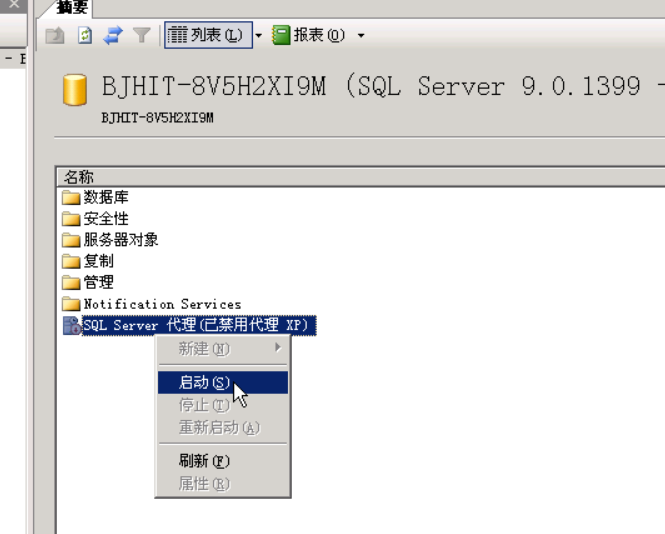
Task: Click the small BJHIT-8V5H2XI9M subtitle text
Action: pos(157,117)
